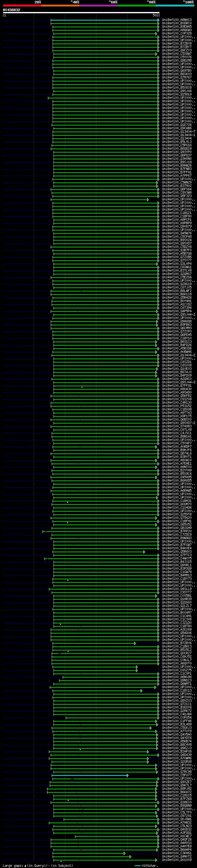Open hit UniRef100_B0DRC0
The width and height of the screenshot is (197, 868).
coord(177,23)
